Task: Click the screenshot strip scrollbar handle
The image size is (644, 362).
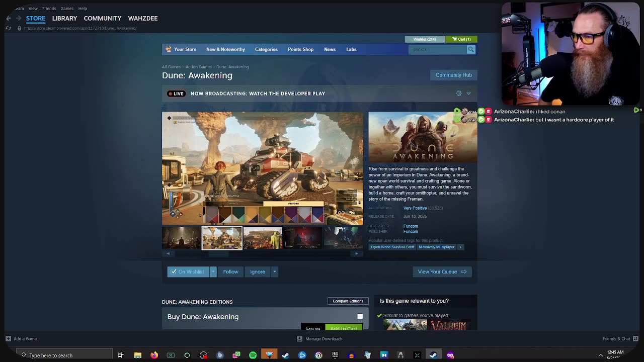Action: 218,254
